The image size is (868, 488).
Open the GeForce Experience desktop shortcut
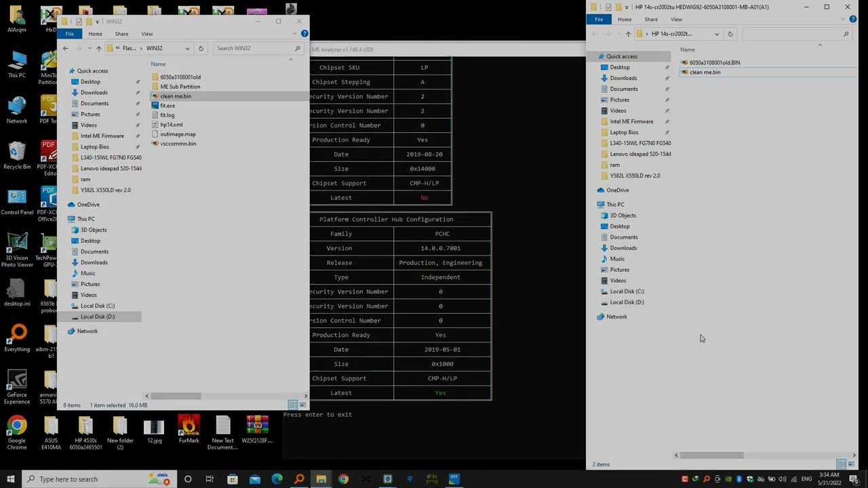(x=17, y=388)
